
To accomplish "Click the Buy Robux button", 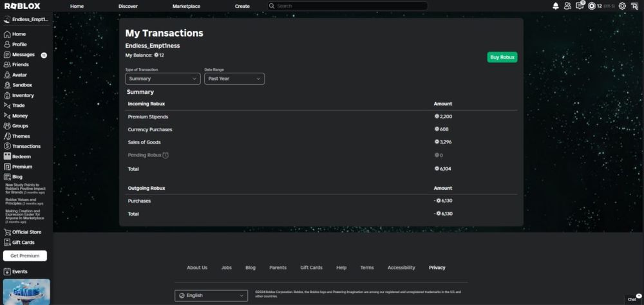I will 502,57.
